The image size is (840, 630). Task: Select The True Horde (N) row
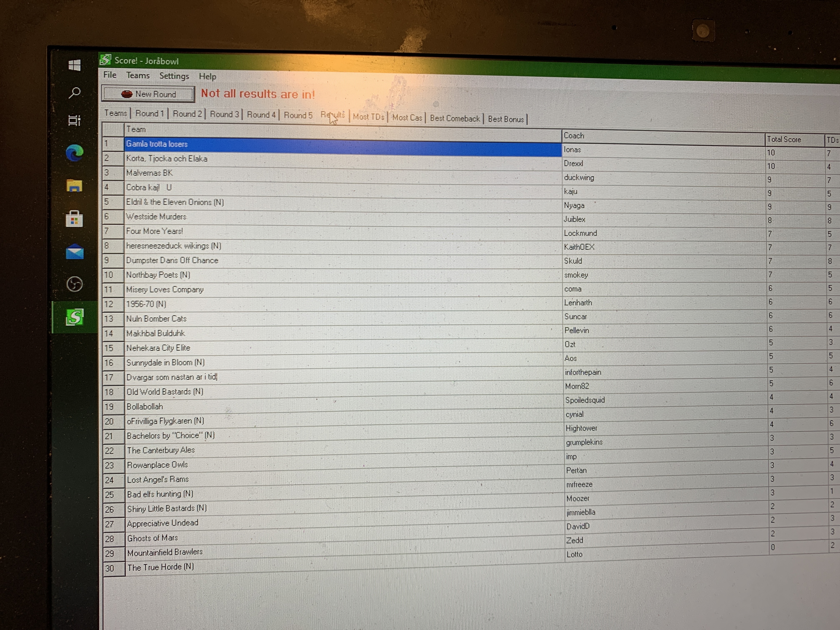coord(160,567)
